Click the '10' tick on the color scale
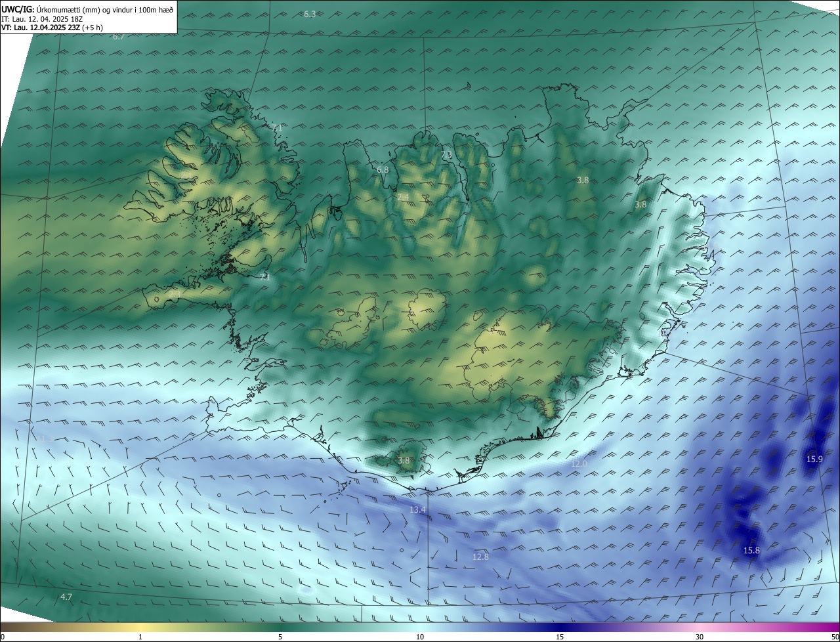Viewport: 840px width, 642px height. [x=420, y=637]
